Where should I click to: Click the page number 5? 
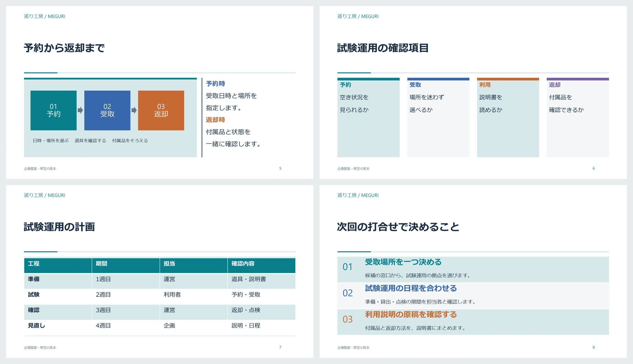[280, 168]
